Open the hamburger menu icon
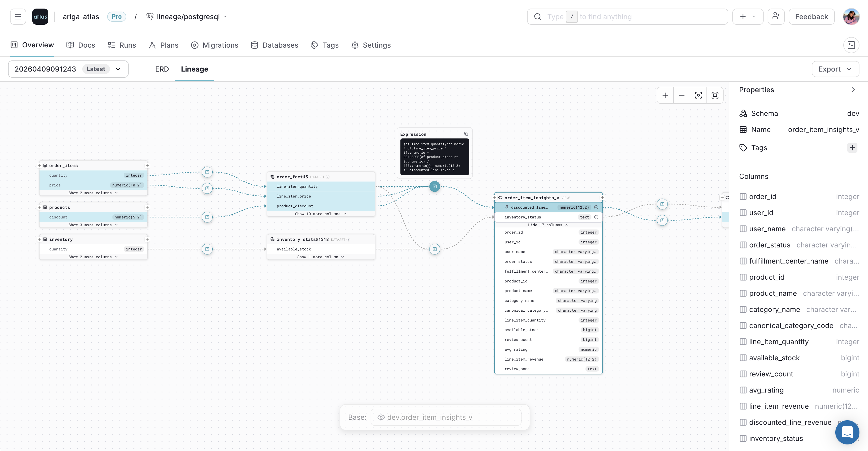 (18, 16)
